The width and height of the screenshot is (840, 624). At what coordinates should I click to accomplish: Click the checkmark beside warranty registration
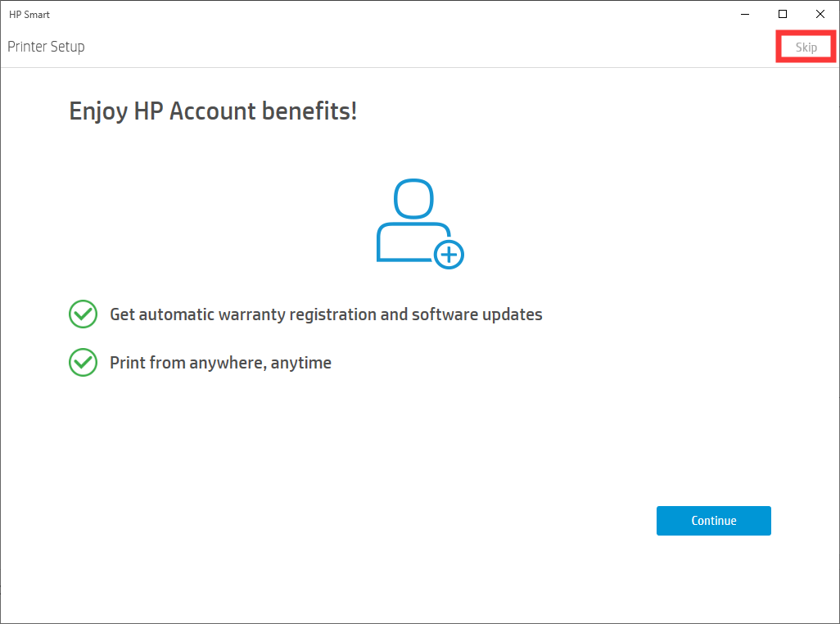pos(83,314)
